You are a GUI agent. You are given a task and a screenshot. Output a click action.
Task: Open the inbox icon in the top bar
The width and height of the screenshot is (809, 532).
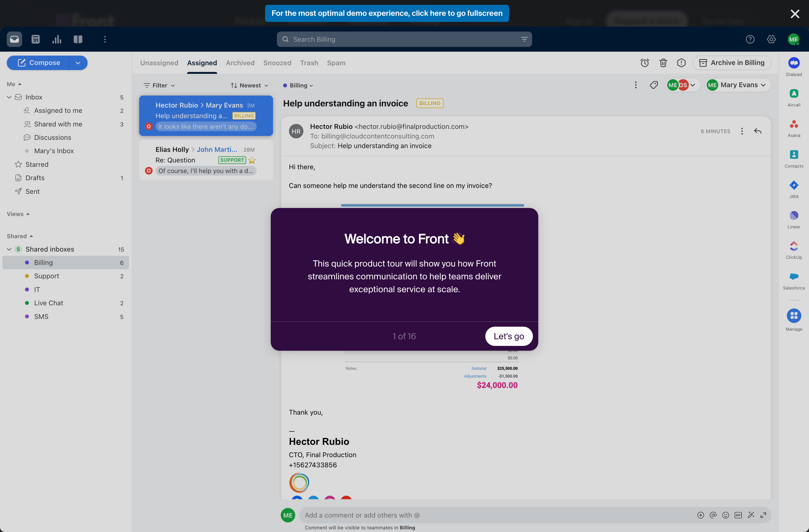coord(14,39)
